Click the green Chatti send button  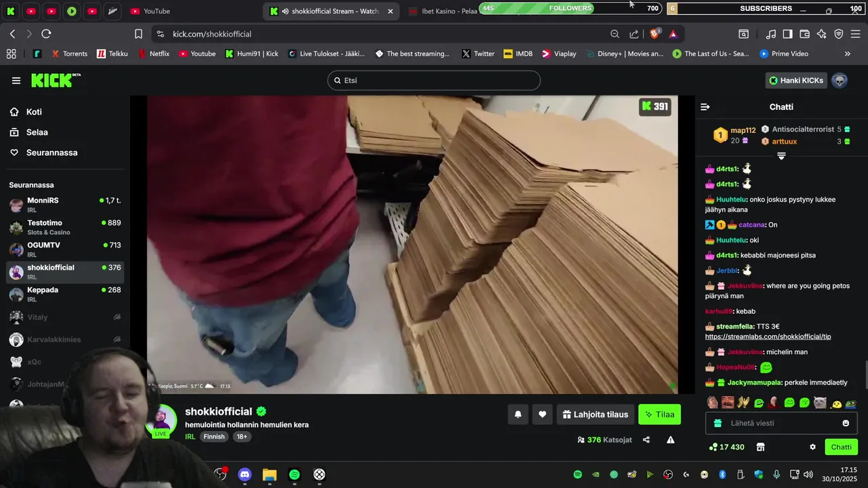point(841,447)
